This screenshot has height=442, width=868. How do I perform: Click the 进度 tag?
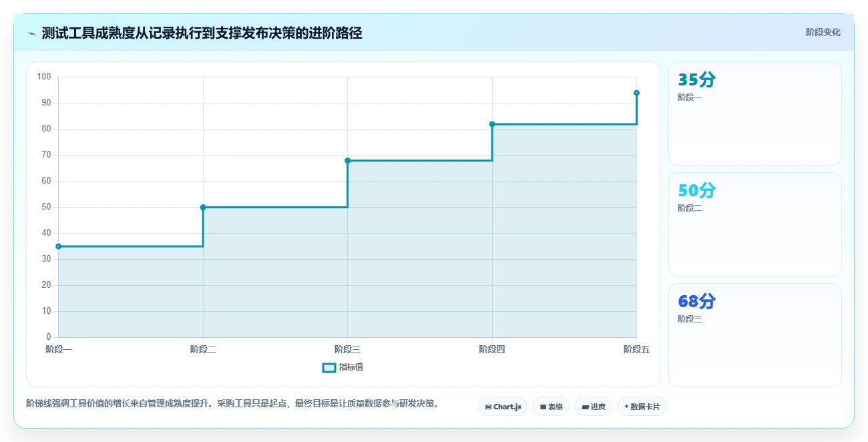pyautogui.click(x=594, y=407)
